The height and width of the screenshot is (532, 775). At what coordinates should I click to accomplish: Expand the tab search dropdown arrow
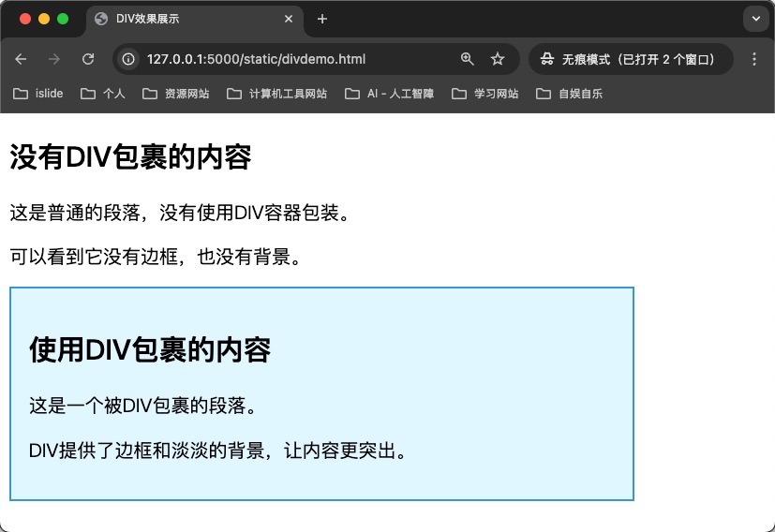tap(756, 19)
